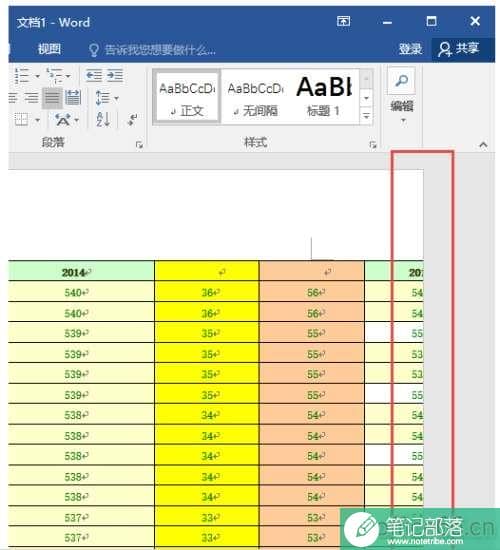
Task: Minimize the Word window
Action: pyautogui.click(x=387, y=22)
